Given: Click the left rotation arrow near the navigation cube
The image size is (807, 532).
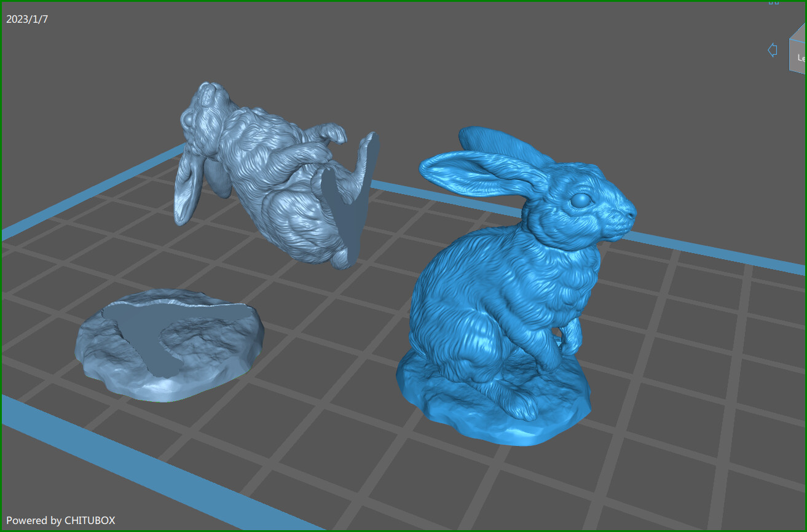Looking at the screenshot, I should 773,50.
